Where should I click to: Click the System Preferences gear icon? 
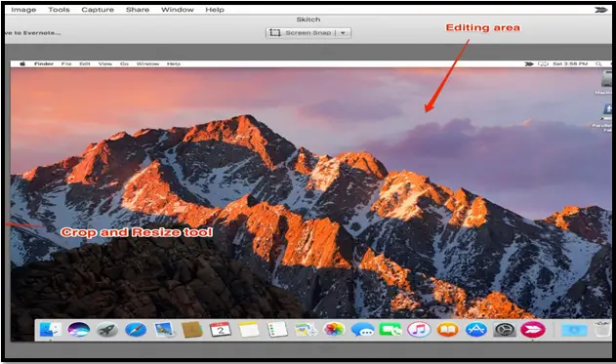pos(505,330)
